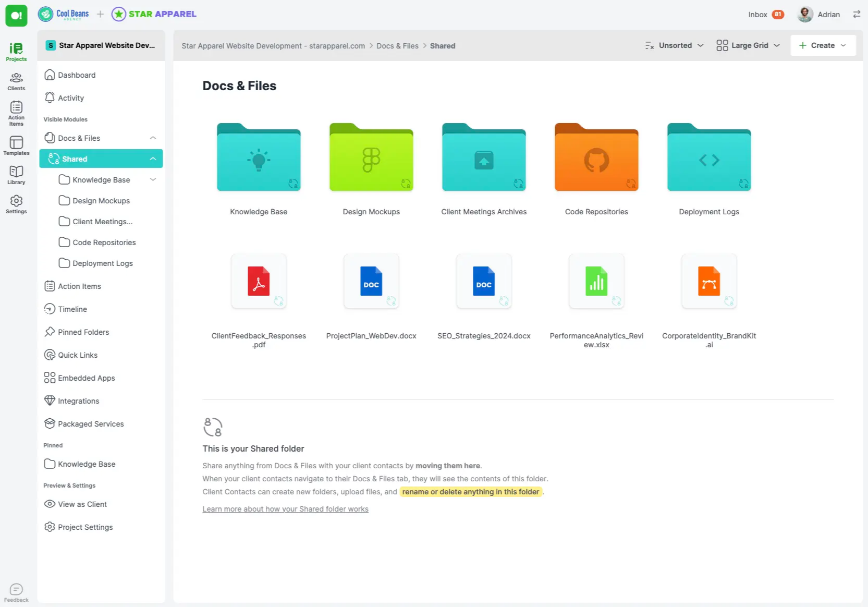Enable View as Client mode
This screenshot has width=868, height=607.
(81, 504)
